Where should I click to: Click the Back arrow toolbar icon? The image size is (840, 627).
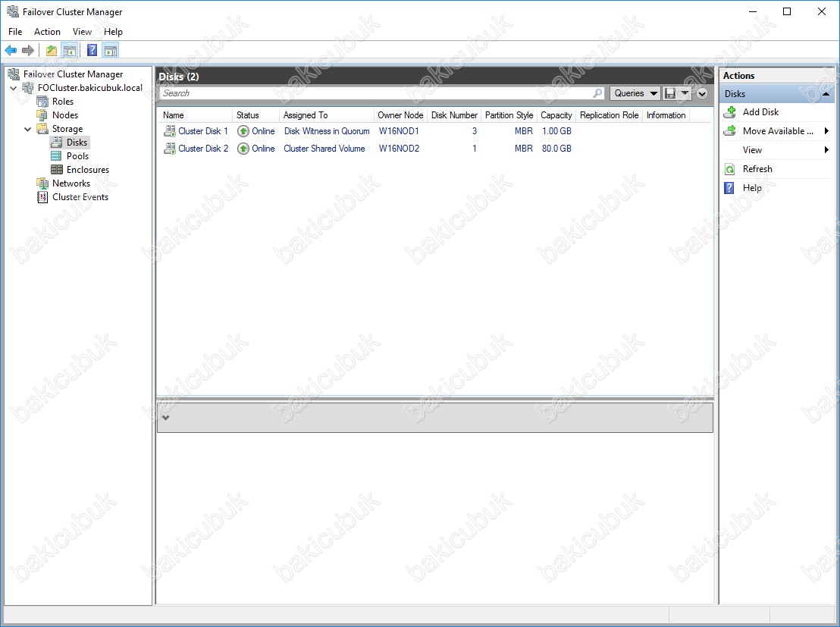11,50
